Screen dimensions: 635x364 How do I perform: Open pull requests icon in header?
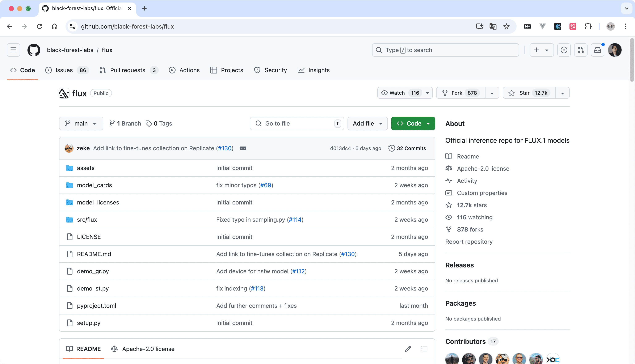click(580, 50)
